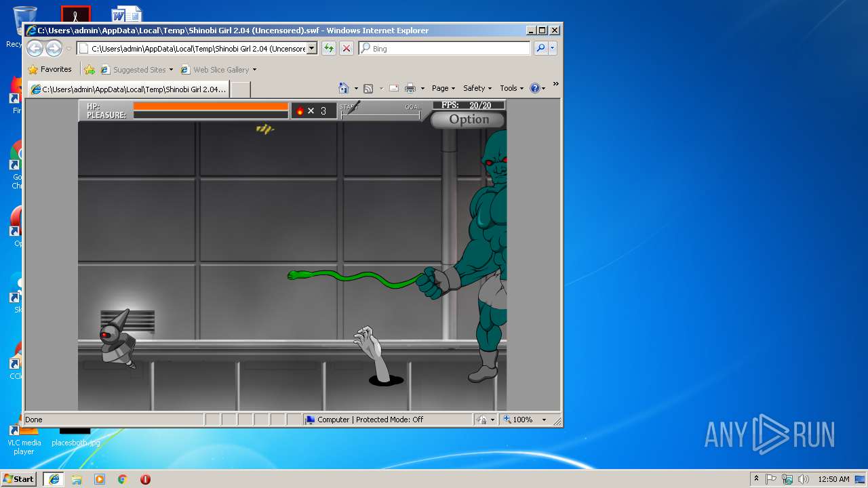Open the search provider dropdown arrow
This screenshot has height=488, width=868.
coord(553,48)
